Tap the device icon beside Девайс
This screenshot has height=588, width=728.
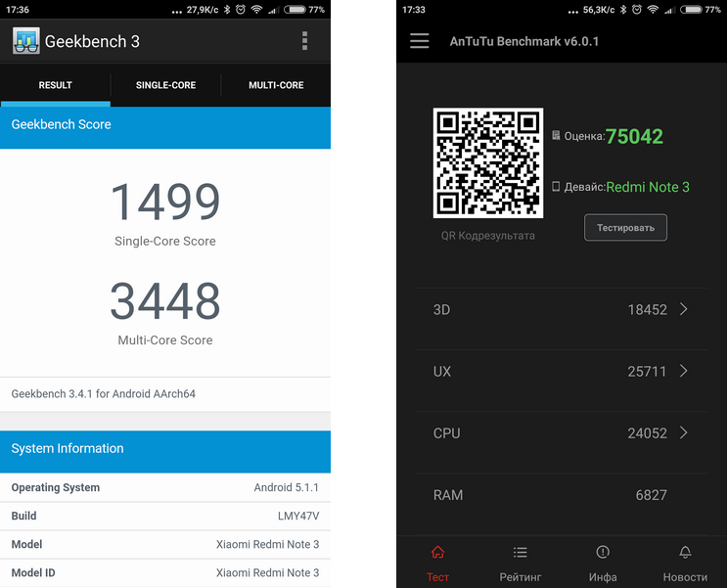point(556,187)
